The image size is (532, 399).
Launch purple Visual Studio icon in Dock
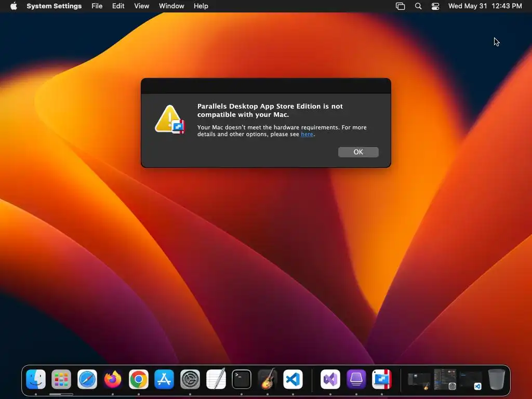point(330,379)
